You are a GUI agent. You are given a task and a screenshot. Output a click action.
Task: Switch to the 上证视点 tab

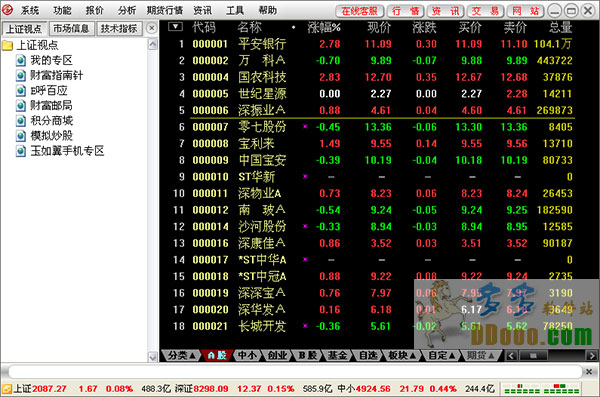pos(24,29)
